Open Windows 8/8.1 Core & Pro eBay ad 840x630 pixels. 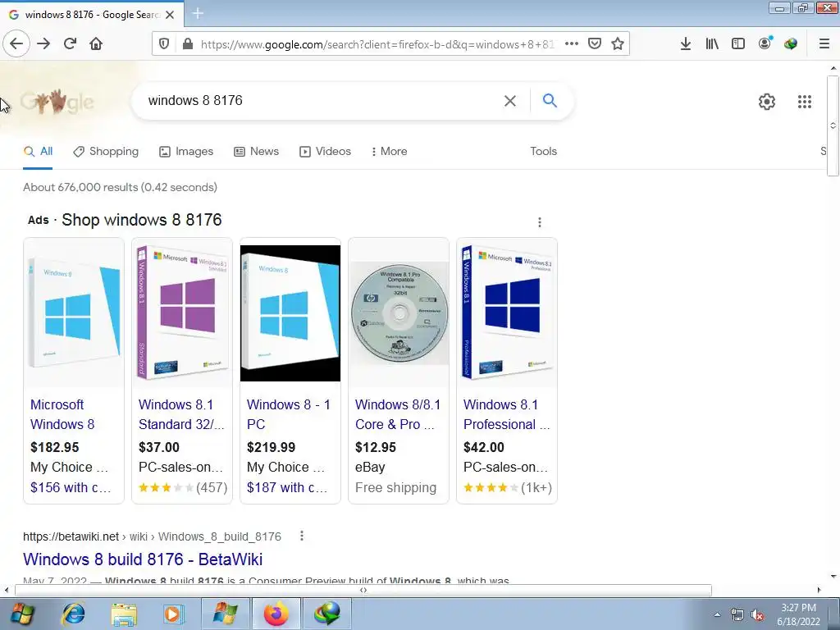pos(398,414)
